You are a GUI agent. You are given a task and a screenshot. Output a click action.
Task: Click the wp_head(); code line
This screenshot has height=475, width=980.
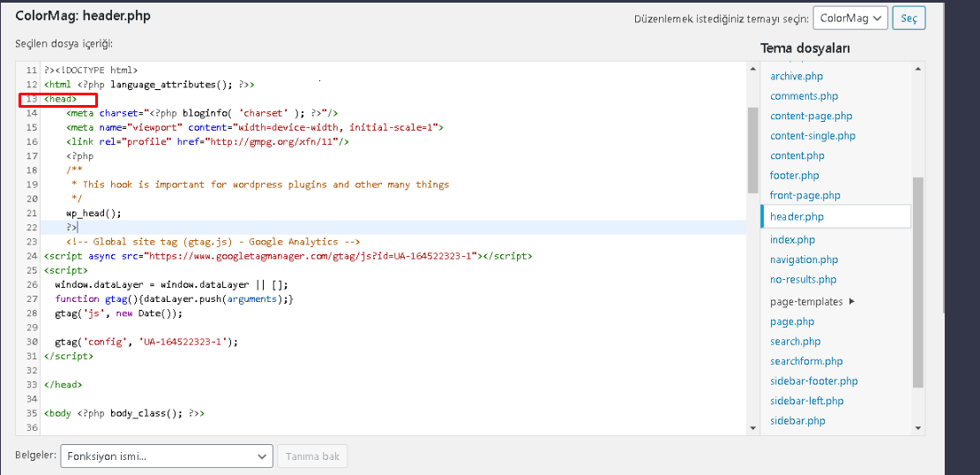(94, 213)
